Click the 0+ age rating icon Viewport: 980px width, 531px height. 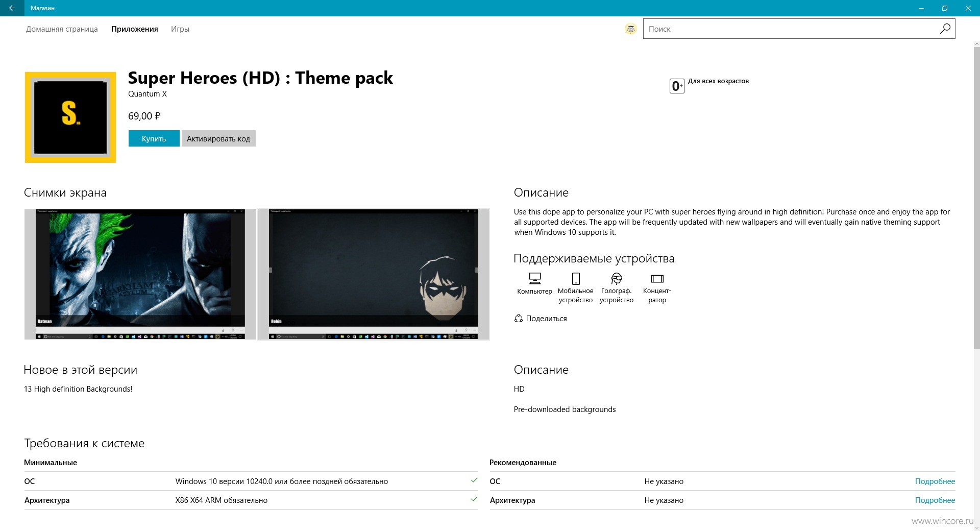(677, 86)
